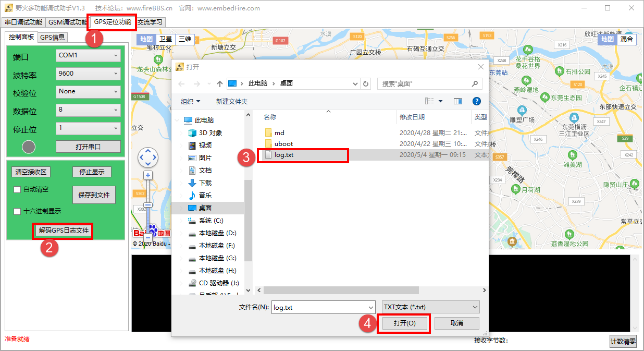
Task: Click 取消 button in dialog
Action: (456, 323)
